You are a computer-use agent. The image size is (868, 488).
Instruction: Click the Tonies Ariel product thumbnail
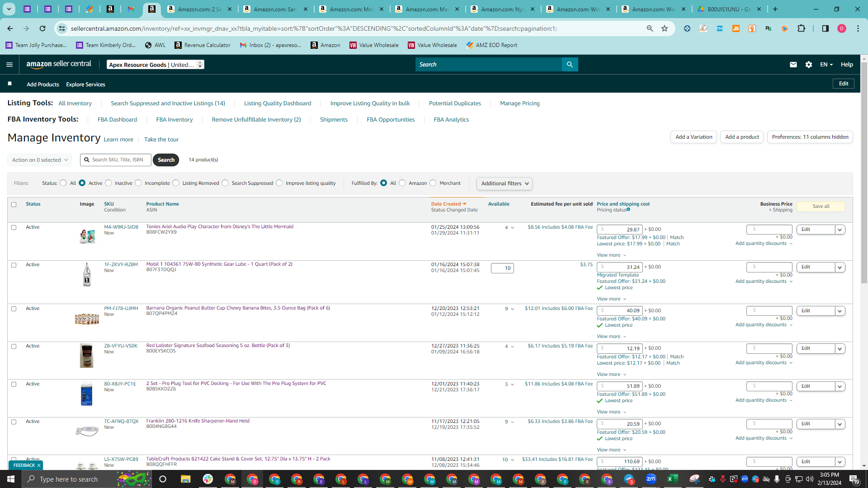[x=87, y=236]
